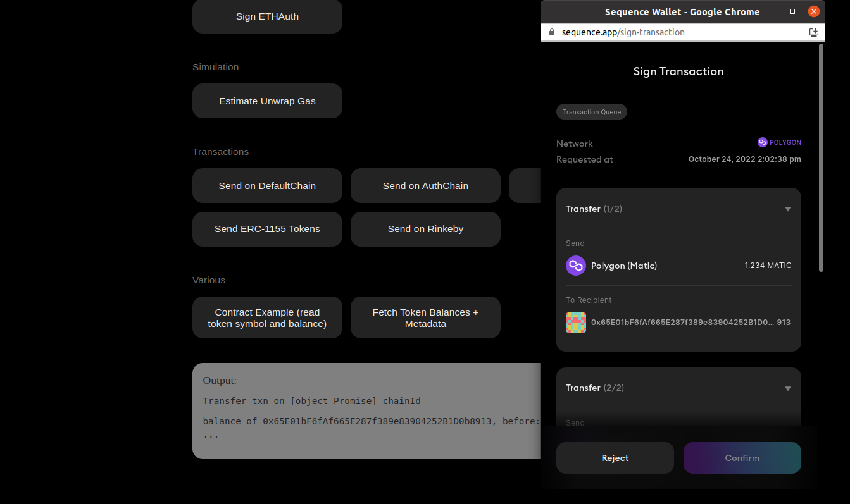Click the Transactions section label

pos(221,152)
